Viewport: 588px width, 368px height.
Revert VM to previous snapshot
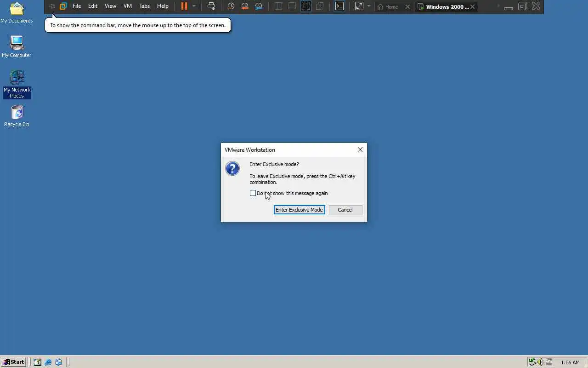[245, 6]
